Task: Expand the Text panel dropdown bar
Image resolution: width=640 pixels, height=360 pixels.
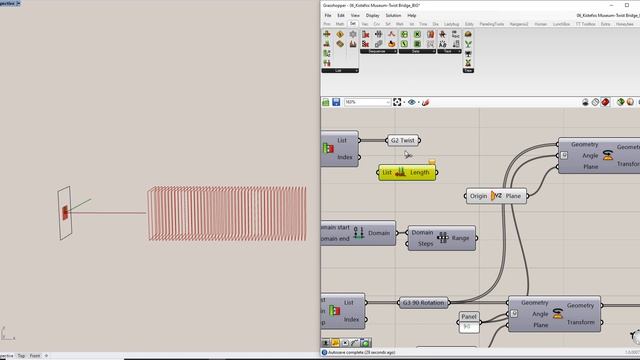Action: [x=449, y=51]
